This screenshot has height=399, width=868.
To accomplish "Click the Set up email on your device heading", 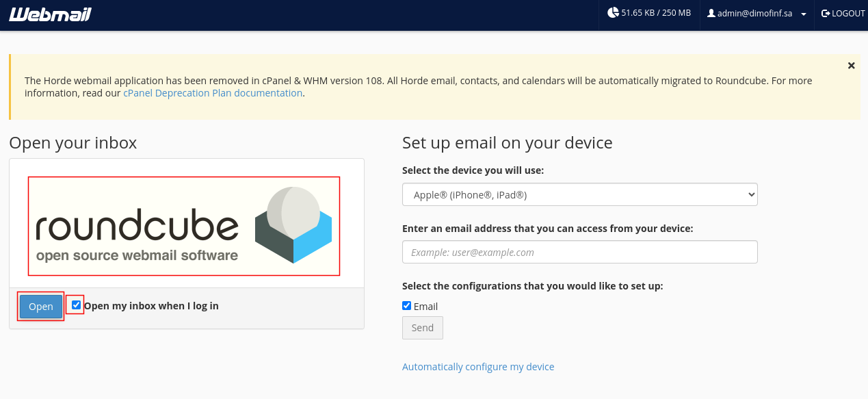I will point(508,142).
